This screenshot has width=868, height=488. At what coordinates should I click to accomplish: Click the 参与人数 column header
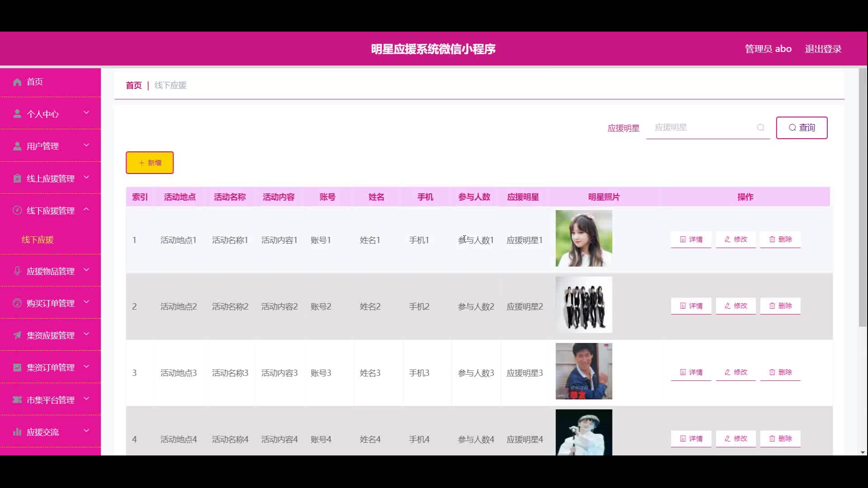click(474, 197)
